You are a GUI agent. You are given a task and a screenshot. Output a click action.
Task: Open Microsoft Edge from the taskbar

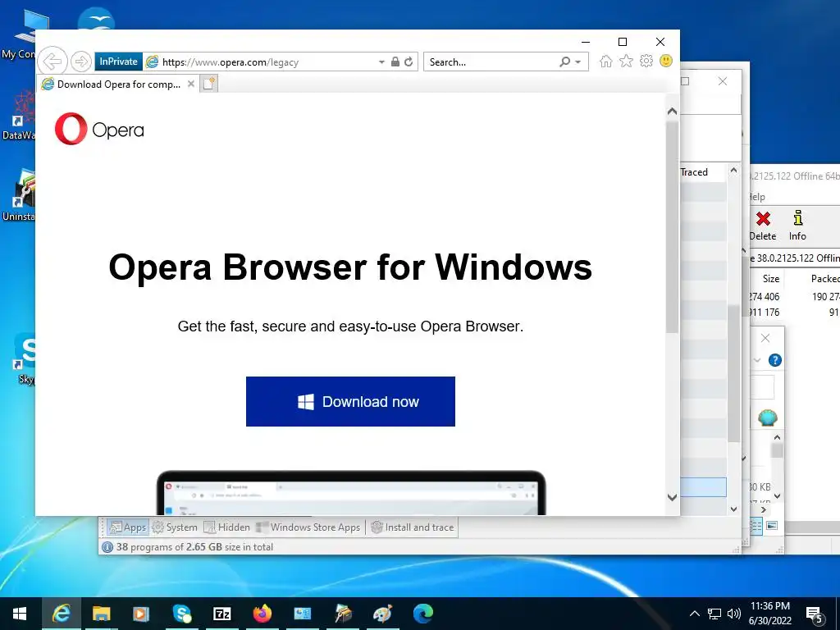422,614
